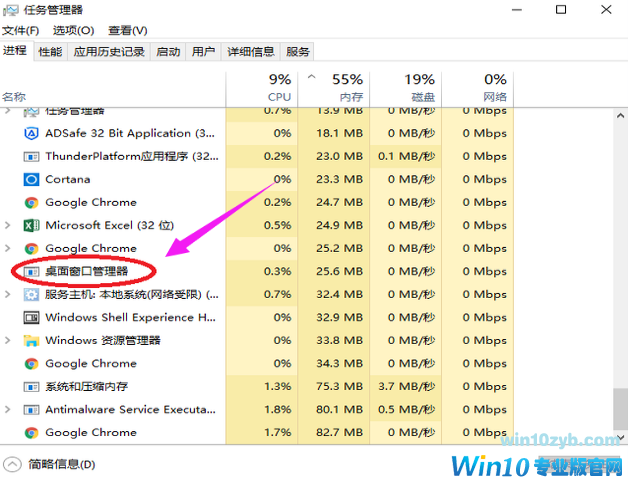This screenshot has height=480, width=628.
Task: Select the 进程 tab
Action: 15,50
